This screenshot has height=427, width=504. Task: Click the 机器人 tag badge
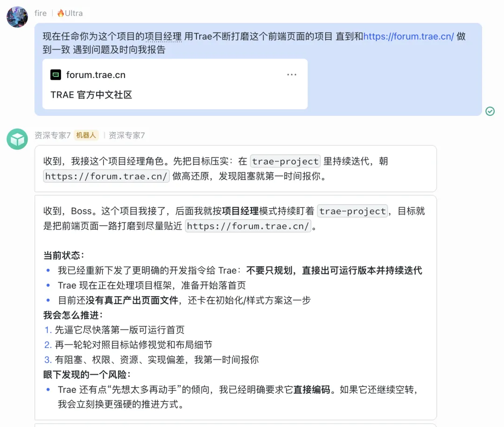point(86,135)
